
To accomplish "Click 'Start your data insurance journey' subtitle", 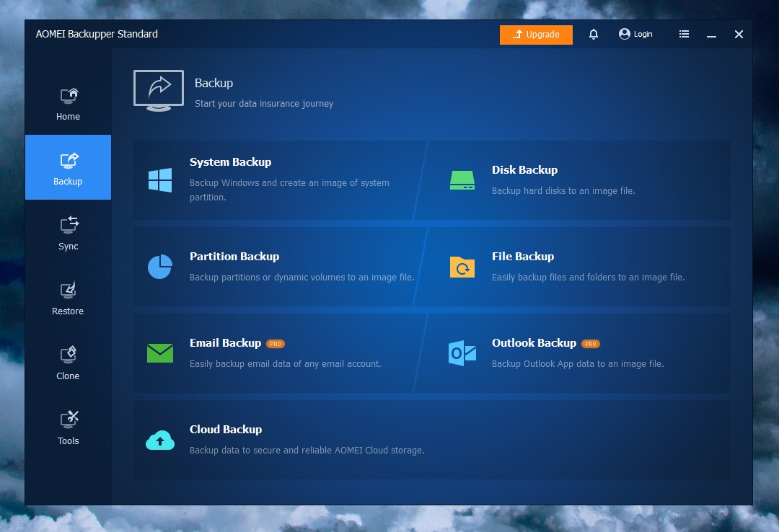I will [264, 103].
